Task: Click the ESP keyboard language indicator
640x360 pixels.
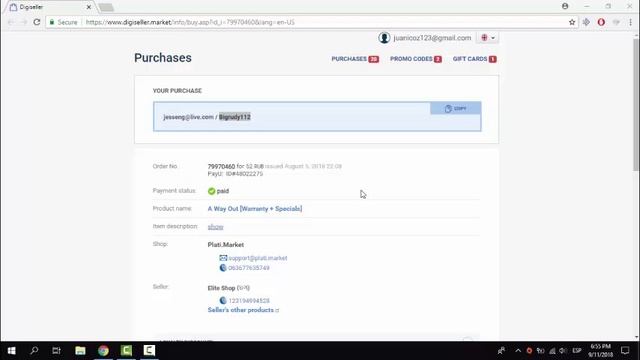Action: pos(577,351)
